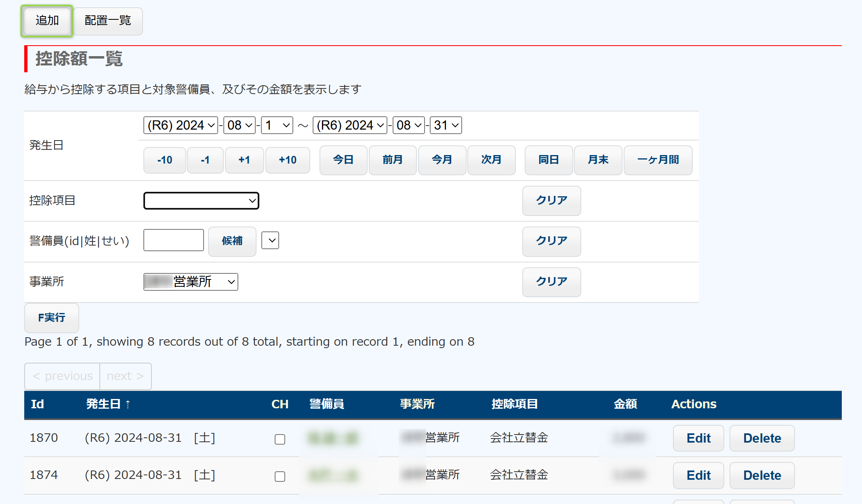The image size is (862, 504).
Task: Open the 控除項目 select box
Action: point(201,201)
